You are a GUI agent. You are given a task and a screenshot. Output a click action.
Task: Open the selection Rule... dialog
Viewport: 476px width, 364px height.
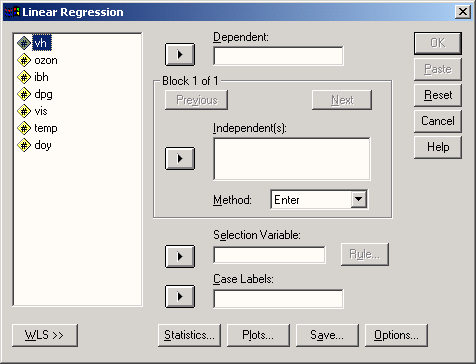click(x=365, y=254)
